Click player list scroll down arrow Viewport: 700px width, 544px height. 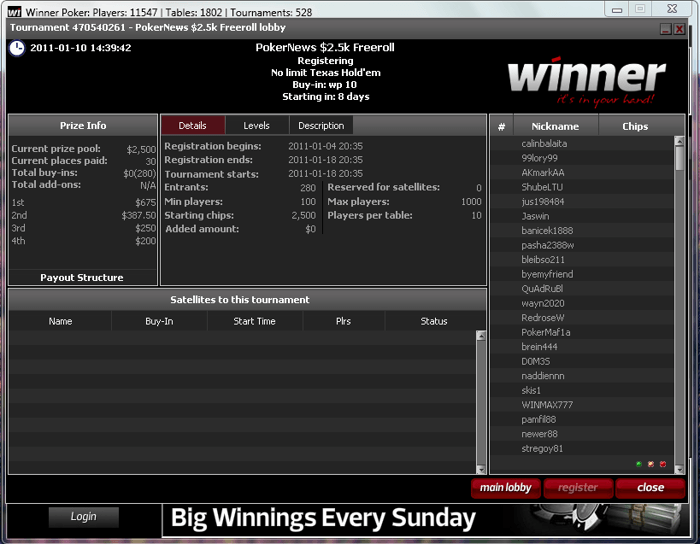[679, 469]
